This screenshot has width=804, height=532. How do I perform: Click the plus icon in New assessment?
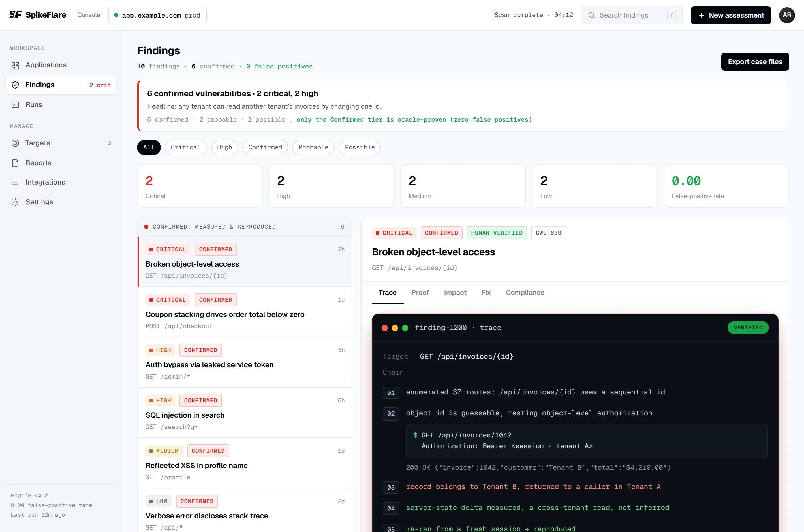pos(701,15)
